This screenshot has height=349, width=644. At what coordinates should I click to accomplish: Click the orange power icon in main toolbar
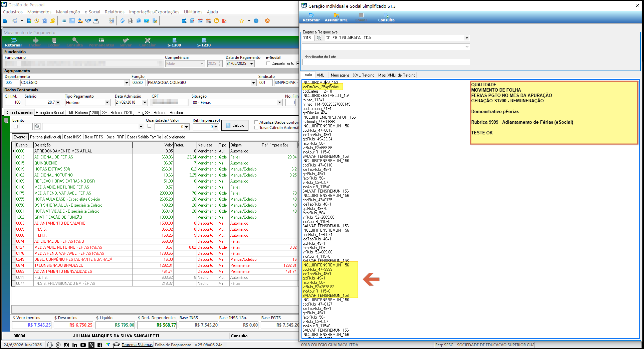[267, 21]
